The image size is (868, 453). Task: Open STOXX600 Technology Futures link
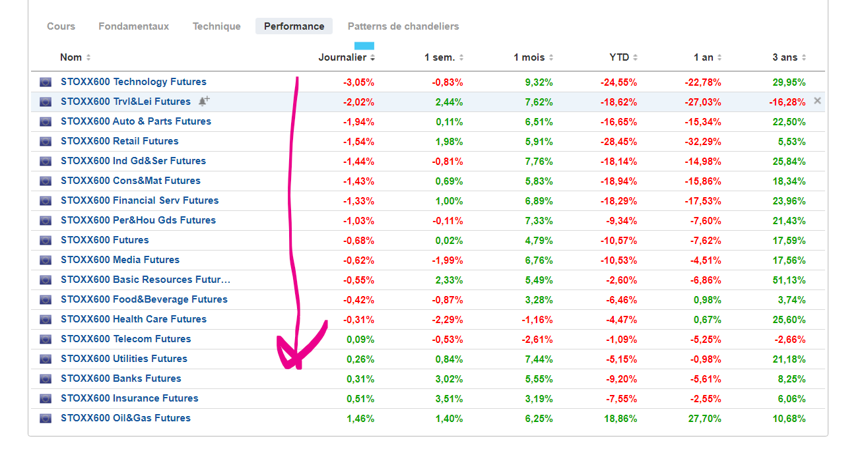tap(133, 82)
